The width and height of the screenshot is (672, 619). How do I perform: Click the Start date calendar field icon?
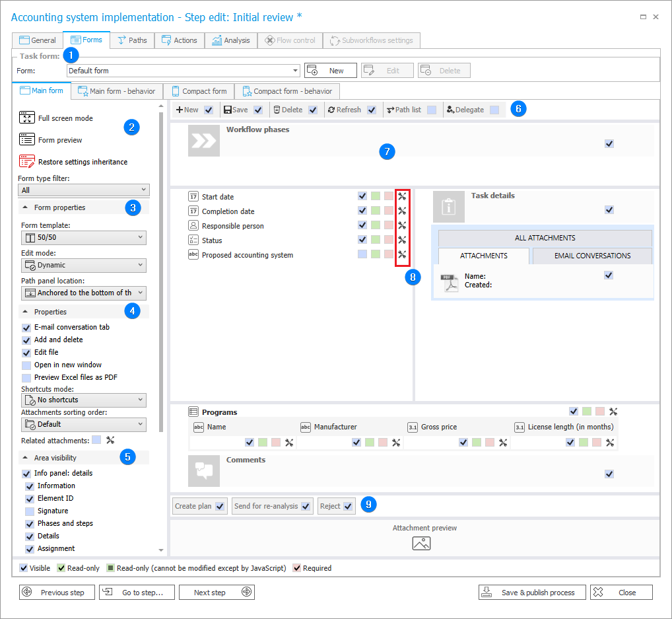tap(193, 196)
